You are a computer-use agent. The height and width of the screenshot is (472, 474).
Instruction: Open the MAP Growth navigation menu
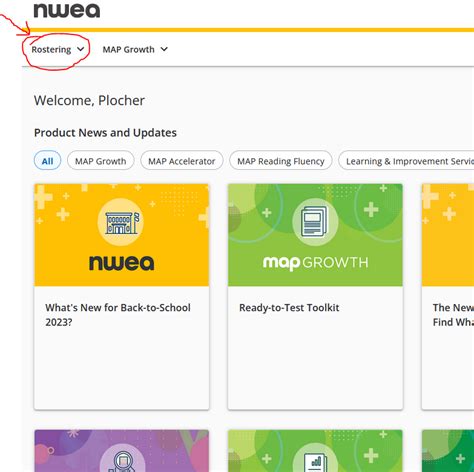click(135, 49)
